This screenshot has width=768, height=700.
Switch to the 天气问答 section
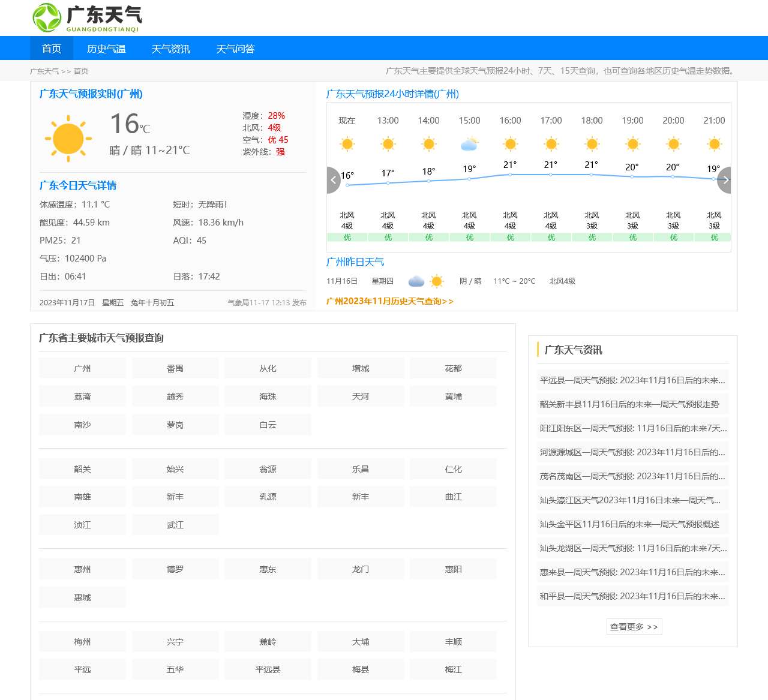pos(236,49)
